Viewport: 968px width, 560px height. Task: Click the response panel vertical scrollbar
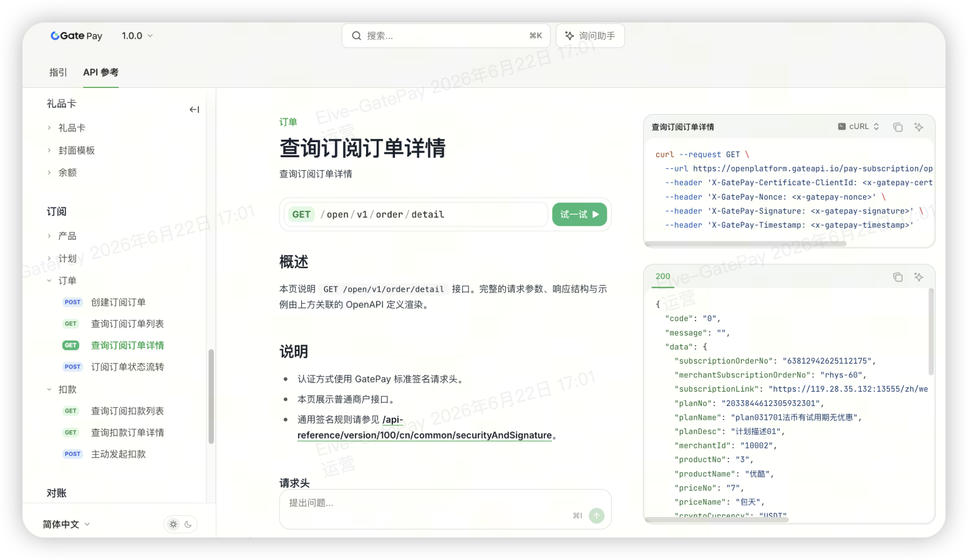click(x=931, y=332)
